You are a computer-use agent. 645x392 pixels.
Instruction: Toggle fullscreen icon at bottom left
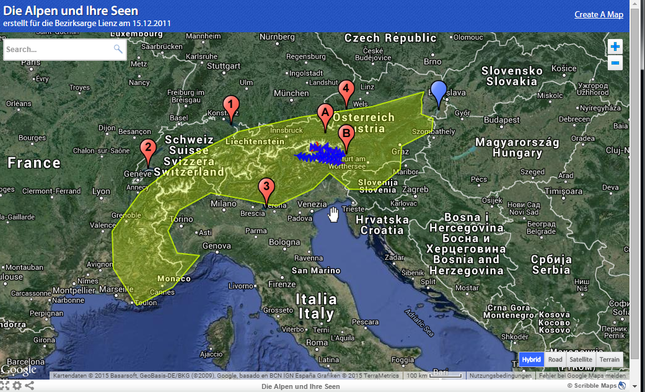pyautogui.click(x=4, y=385)
